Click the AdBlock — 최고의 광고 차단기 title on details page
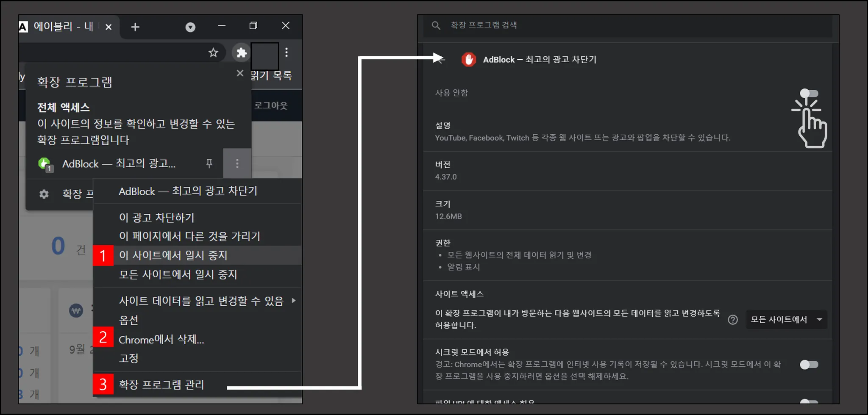This screenshot has height=415, width=868. pyautogui.click(x=540, y=60)
